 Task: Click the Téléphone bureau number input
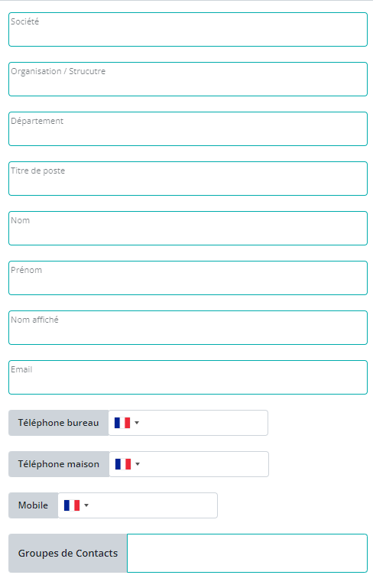(204, 423)
